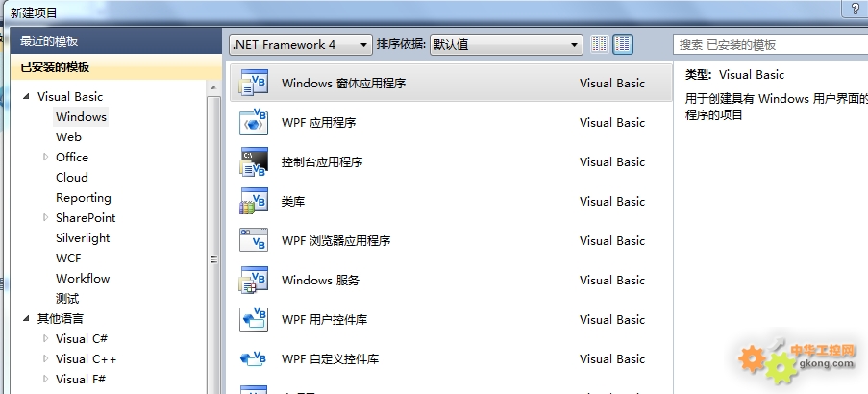Choose the 控制台应用程序 console icon
The image size is (868, 394).
coord(254,162)
